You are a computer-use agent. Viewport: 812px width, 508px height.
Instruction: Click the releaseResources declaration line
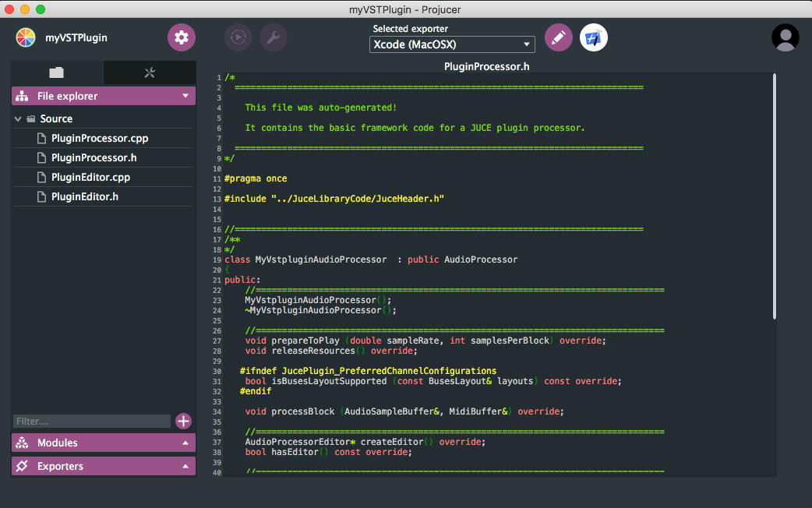click(x=331, y=351)
